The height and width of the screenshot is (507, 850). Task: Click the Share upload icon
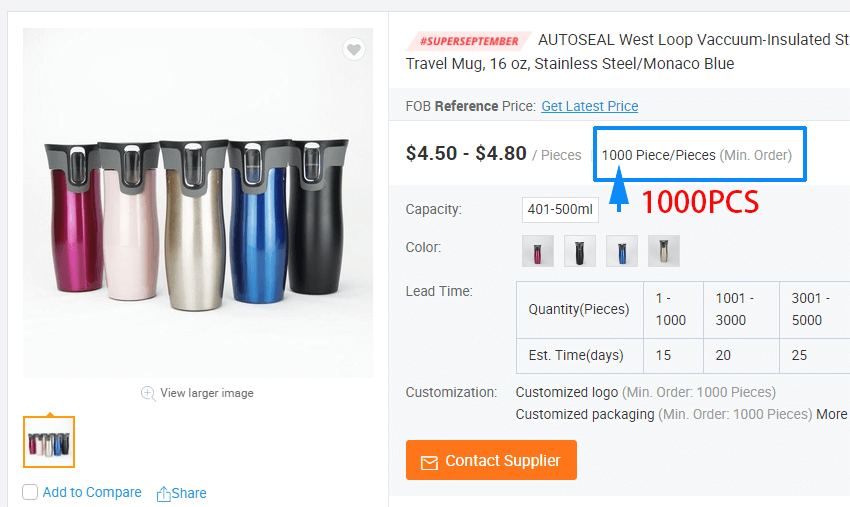coord(164,493)
